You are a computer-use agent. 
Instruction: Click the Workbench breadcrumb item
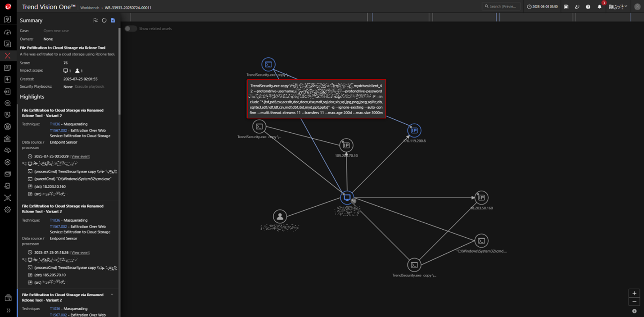(91, 8)
